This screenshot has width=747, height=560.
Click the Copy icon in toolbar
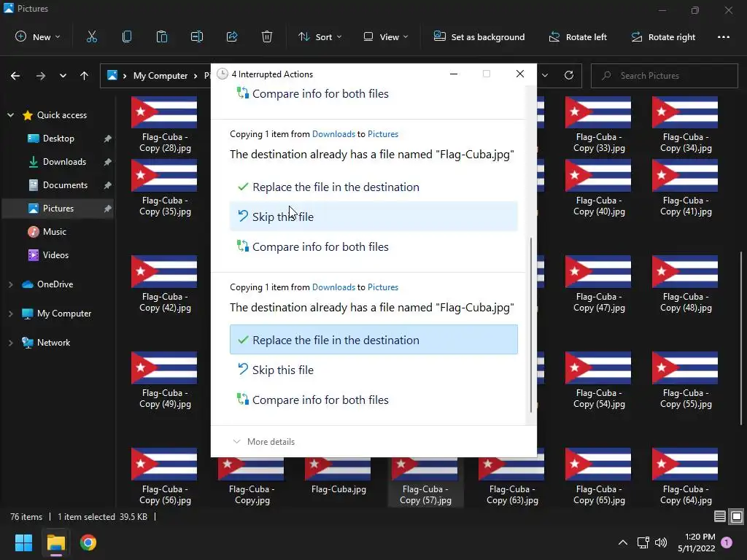pyautogui.click(x=127, y=36)
